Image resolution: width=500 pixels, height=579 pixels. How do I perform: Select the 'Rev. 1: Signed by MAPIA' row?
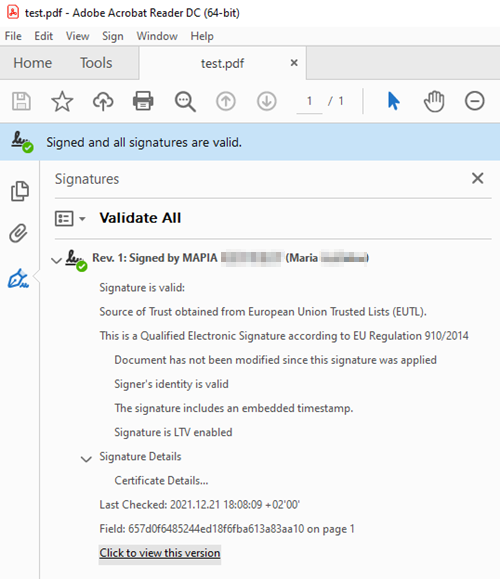tap(230, 258)
